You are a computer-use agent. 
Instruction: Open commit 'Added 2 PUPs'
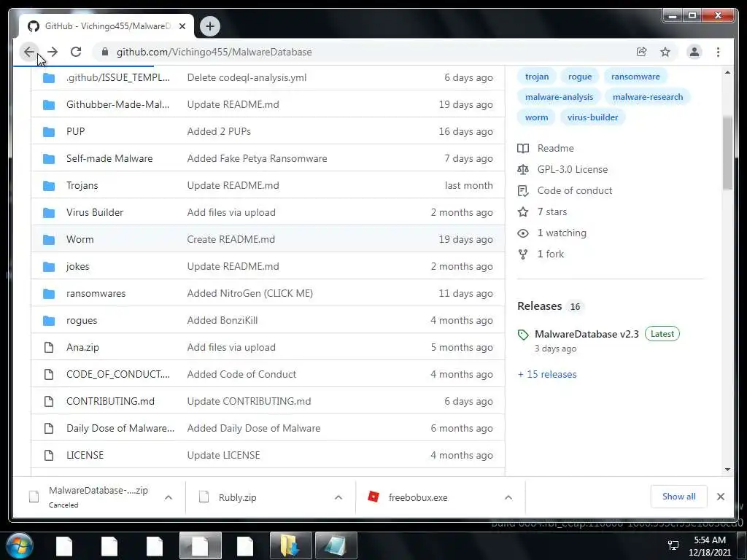coord(219,131)
